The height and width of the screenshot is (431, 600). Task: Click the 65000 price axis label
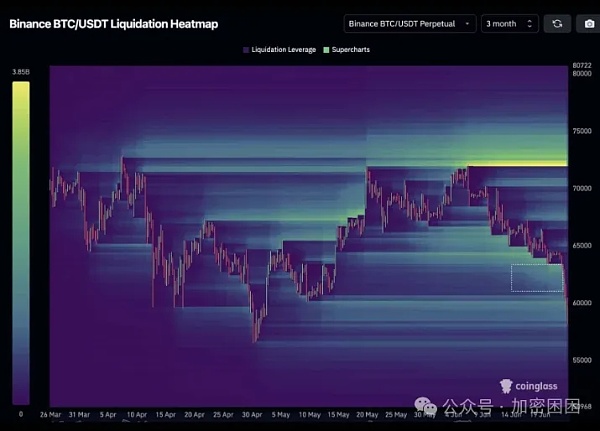pyautogui.click(x=582, y=245)
